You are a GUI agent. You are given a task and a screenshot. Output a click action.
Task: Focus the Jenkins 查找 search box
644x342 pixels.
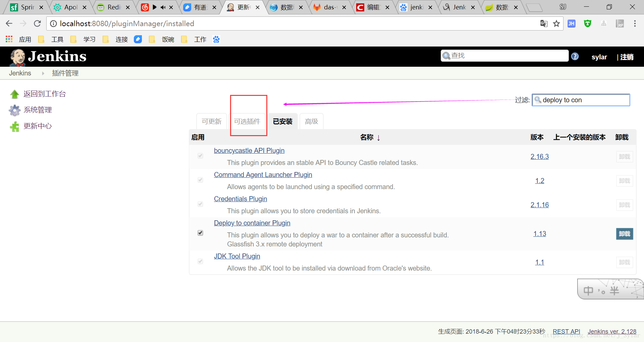tap(504, 56)
